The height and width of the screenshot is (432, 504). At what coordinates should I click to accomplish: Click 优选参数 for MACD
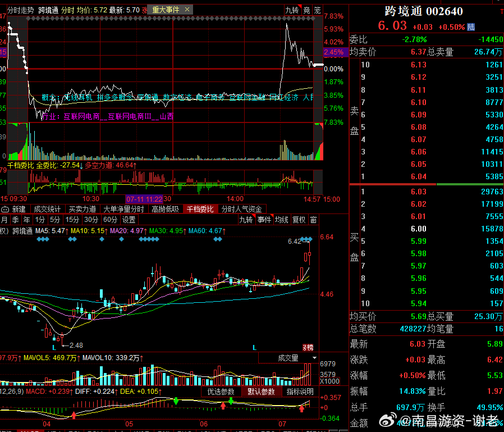(x=221, y=392)
